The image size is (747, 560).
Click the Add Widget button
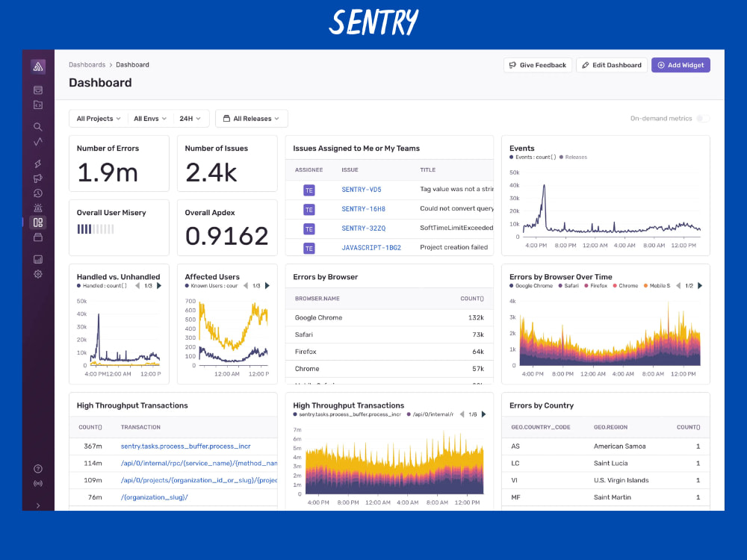point(681,65)
